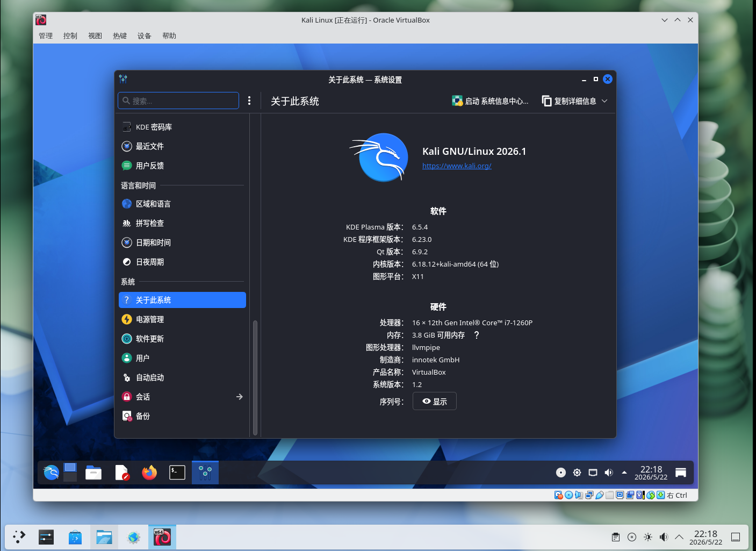The height and width of the screenshot is (551, 756).
Task: Click VirtualBox recording status indicator
Action: pyautogui.click(x=630, y=495)
